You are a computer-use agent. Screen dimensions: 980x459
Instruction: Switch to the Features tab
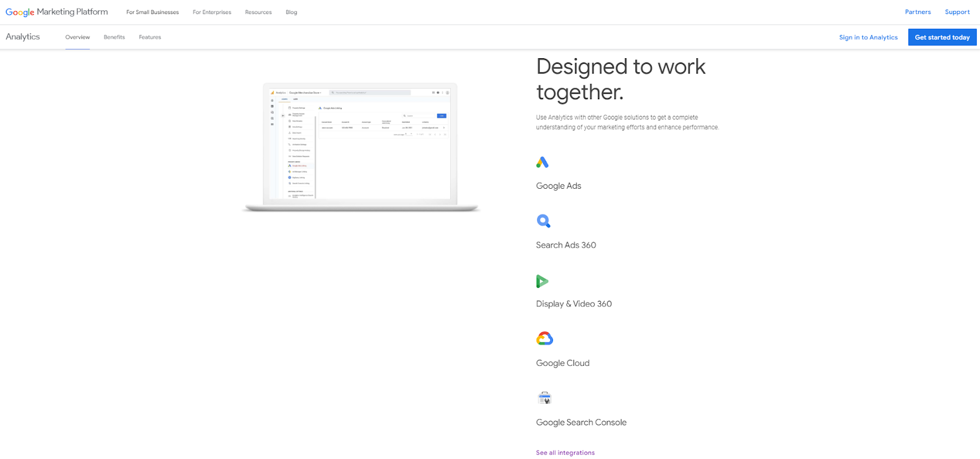coord(150,37)
